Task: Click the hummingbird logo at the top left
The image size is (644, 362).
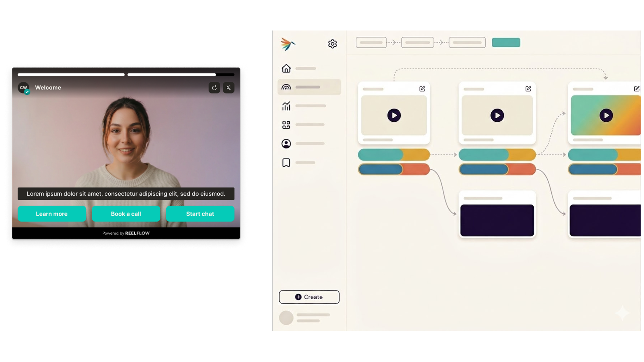Action: pos(288,44)
